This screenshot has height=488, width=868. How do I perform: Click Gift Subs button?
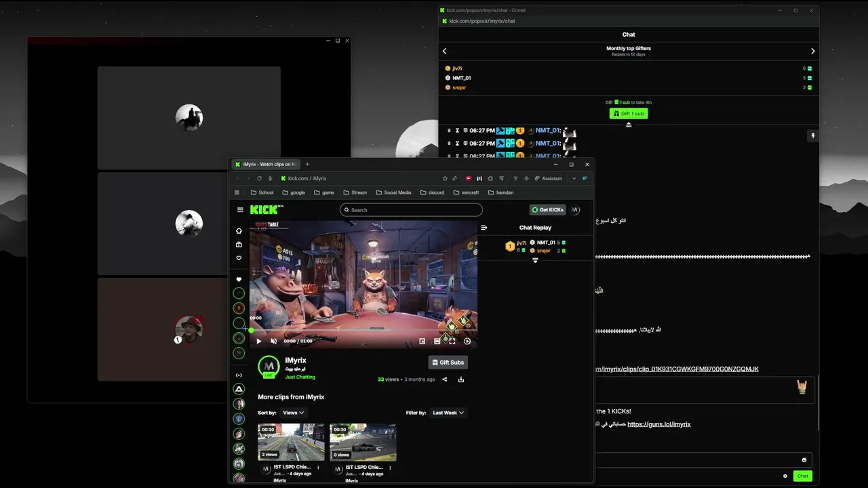click(x=448, y=363)
